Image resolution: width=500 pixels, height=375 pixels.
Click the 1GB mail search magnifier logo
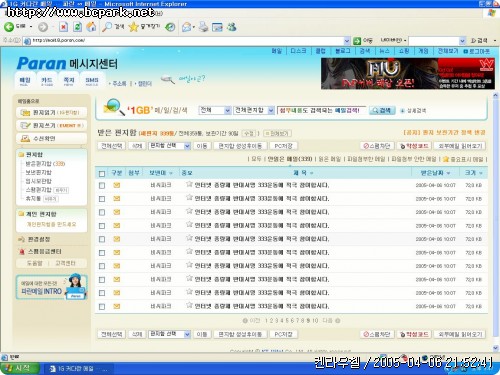(x=113, y=107)
